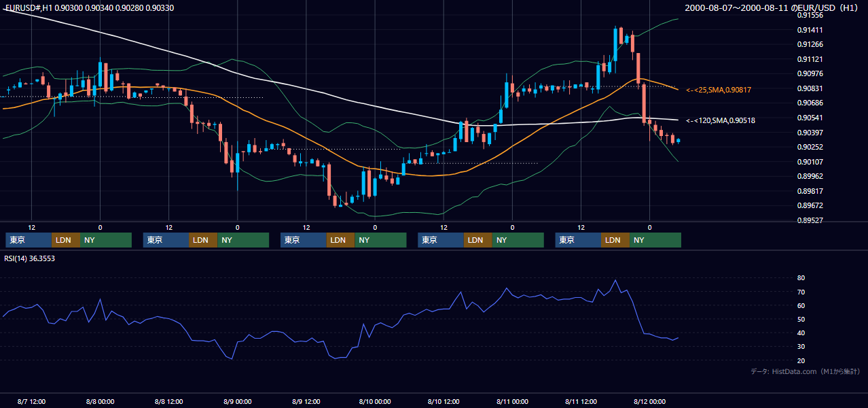Click the EURUSD#,H1 OHLC title text
The width and height of the screenshot is (868, 408).
tap(89, 7)
